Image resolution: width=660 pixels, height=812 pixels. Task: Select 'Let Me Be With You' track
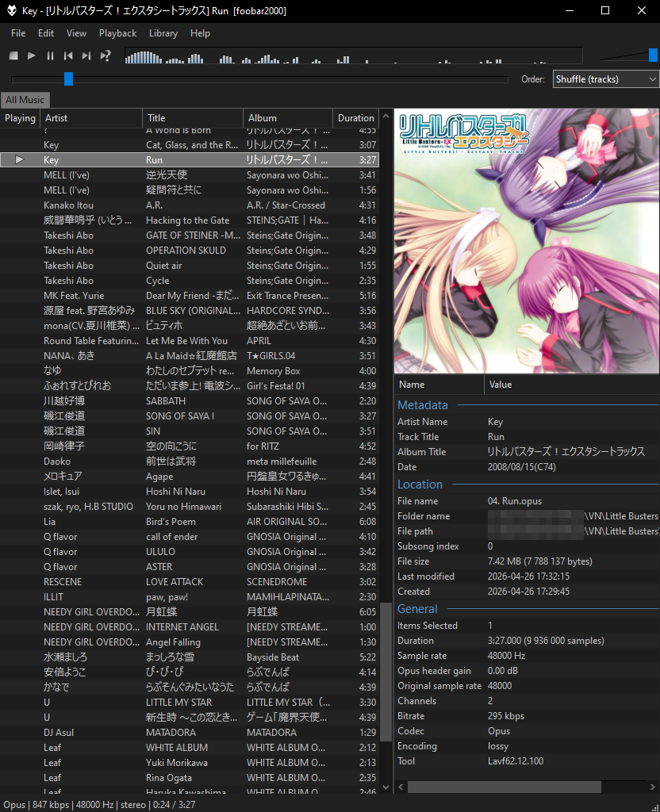pyautogui.click(x=190, y=341)
